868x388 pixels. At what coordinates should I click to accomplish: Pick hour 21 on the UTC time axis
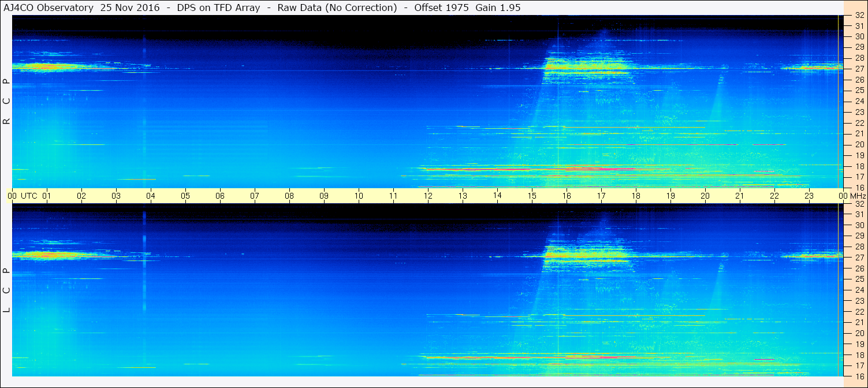click(x=740, y=196)
